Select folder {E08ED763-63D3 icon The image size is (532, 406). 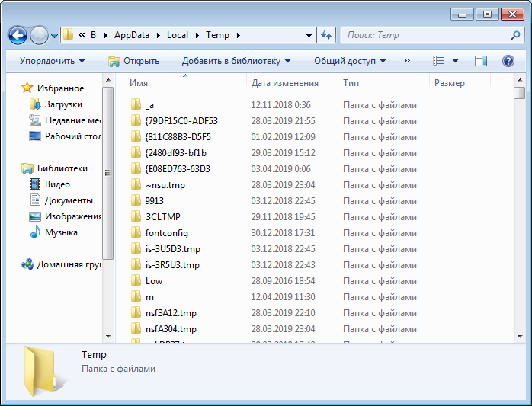point(136,168)
